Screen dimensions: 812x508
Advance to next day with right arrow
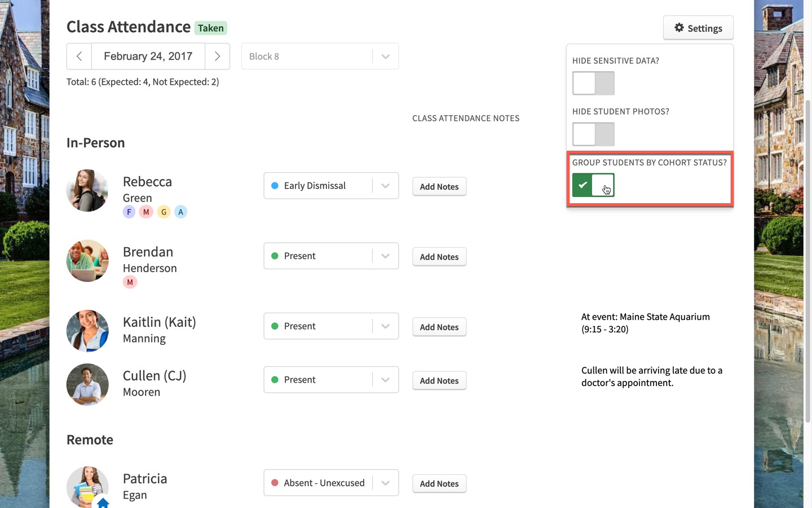(217, 56)
